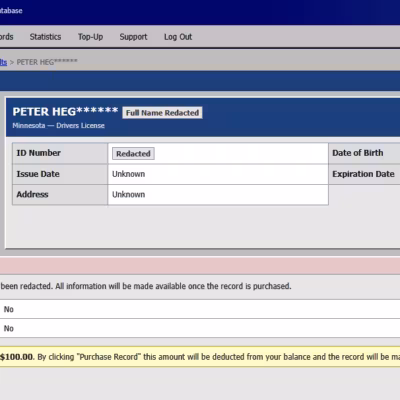
Task: Click the Minnesota Drivers License subtitle
Action: pyautogui.click(x=59, y=126)
